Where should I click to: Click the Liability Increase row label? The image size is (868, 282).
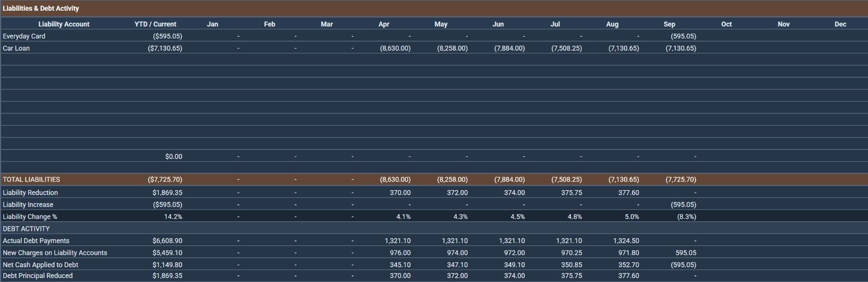[28, 205]
